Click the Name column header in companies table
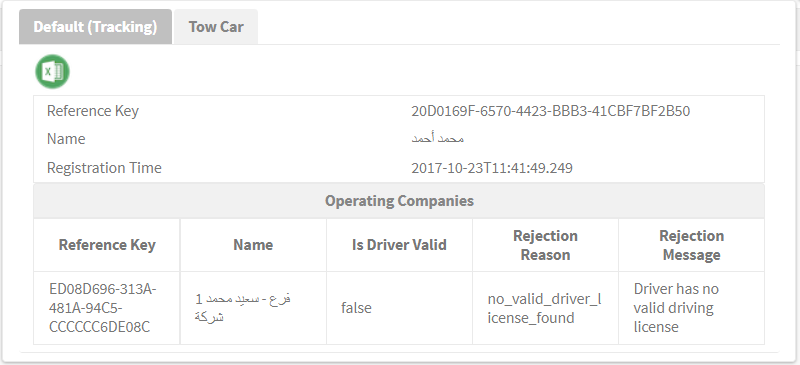Viewport: 800px width, 365px height. coord(253,245)
